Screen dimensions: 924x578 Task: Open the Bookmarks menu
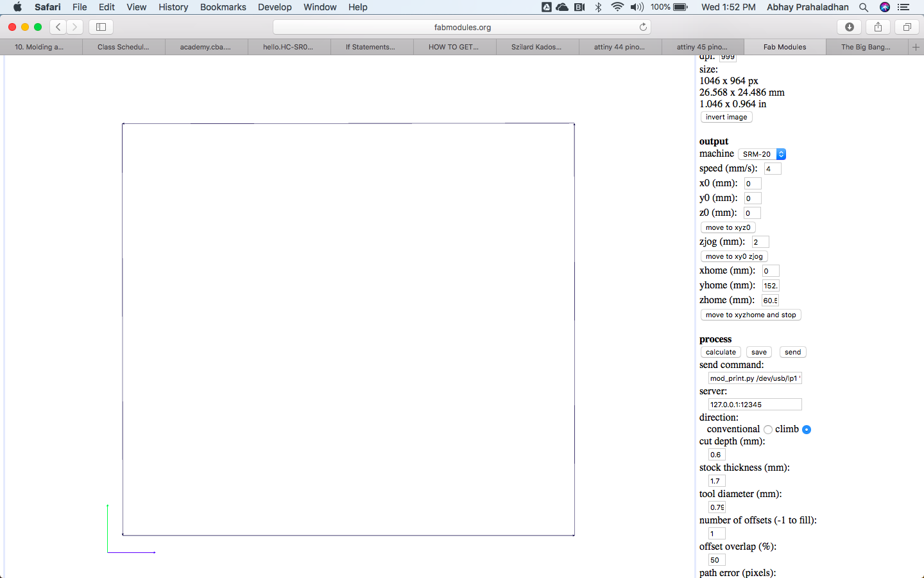pos(223,7)
